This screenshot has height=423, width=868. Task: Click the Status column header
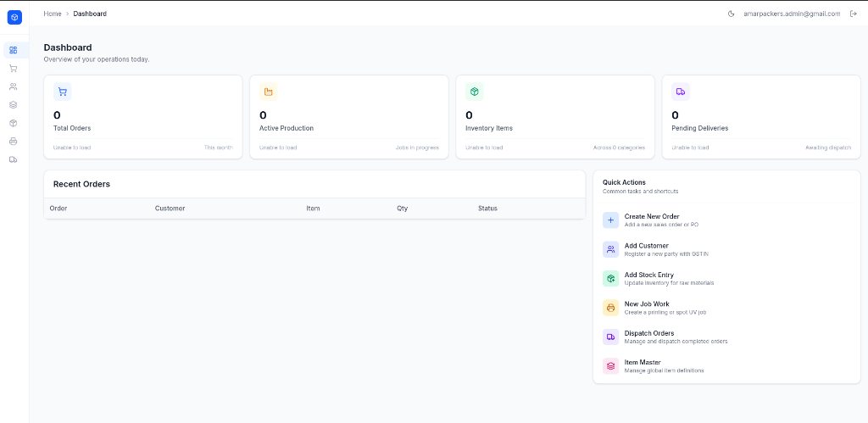point(487,209)
